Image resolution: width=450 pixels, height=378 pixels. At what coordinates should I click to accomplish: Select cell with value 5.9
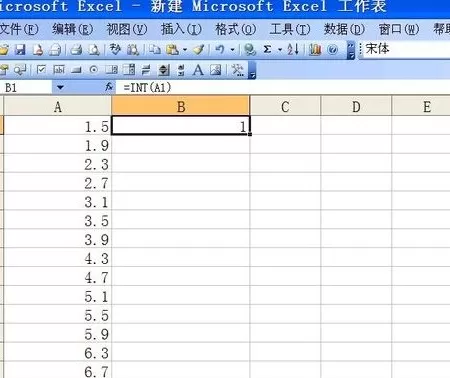(57, 333)
